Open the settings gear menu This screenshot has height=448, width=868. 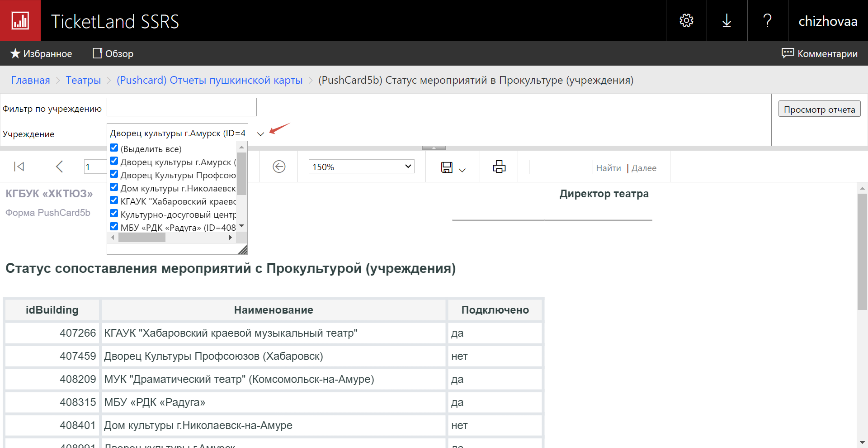[686, 20]
